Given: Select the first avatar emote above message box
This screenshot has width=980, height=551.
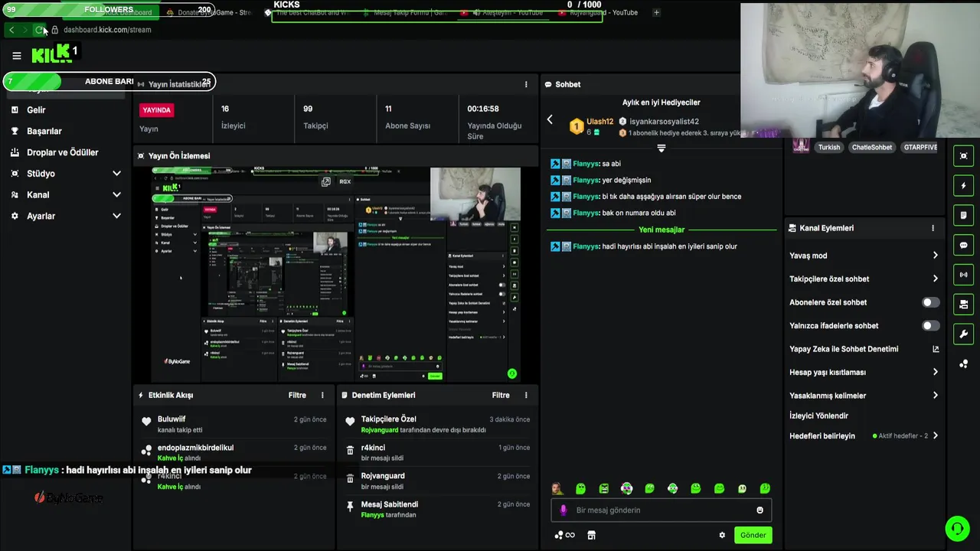Looking at the screenshot, I should [x=557, y=488].
